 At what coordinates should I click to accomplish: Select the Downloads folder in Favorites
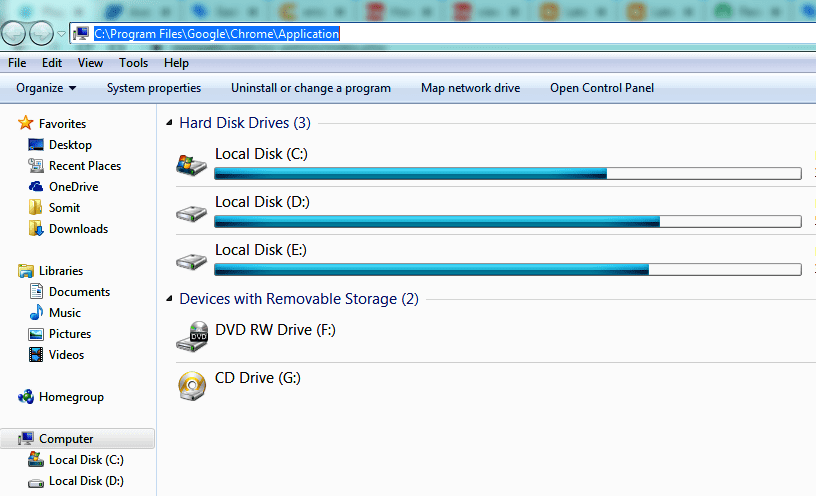tap(78, 229)
